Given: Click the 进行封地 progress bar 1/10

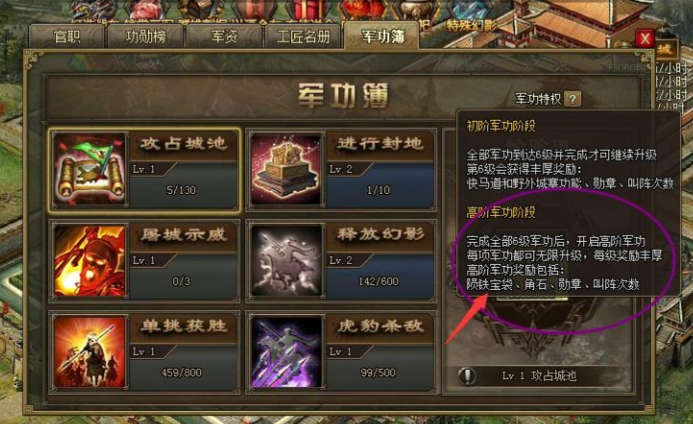Looking at the screenshot, I should (x=378, y=191).
